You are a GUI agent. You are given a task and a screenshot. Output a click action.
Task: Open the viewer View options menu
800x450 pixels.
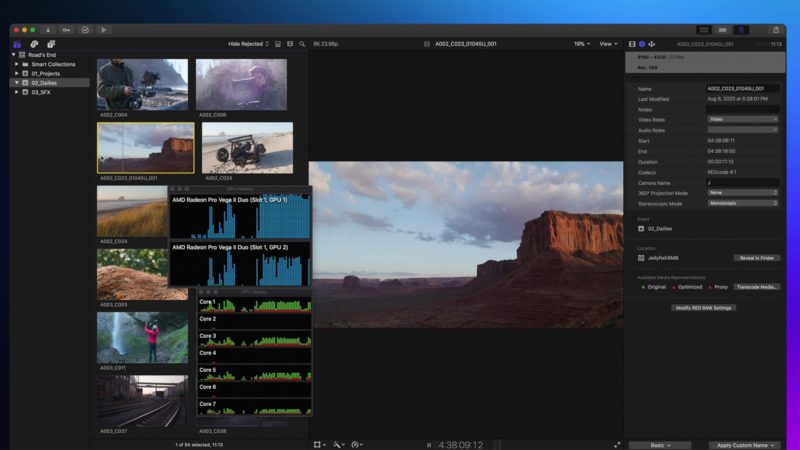(608, 44)
